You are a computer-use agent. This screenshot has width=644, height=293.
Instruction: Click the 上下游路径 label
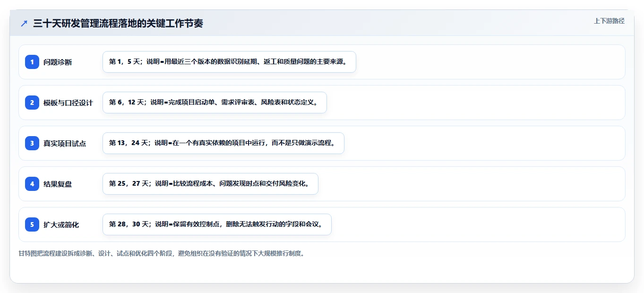coord(609,21)
